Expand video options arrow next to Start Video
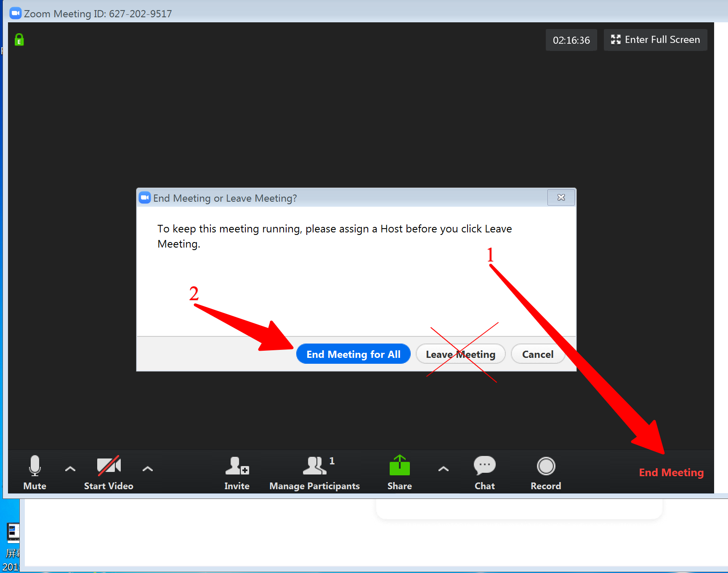728x573 pixels. coord(148,469)
